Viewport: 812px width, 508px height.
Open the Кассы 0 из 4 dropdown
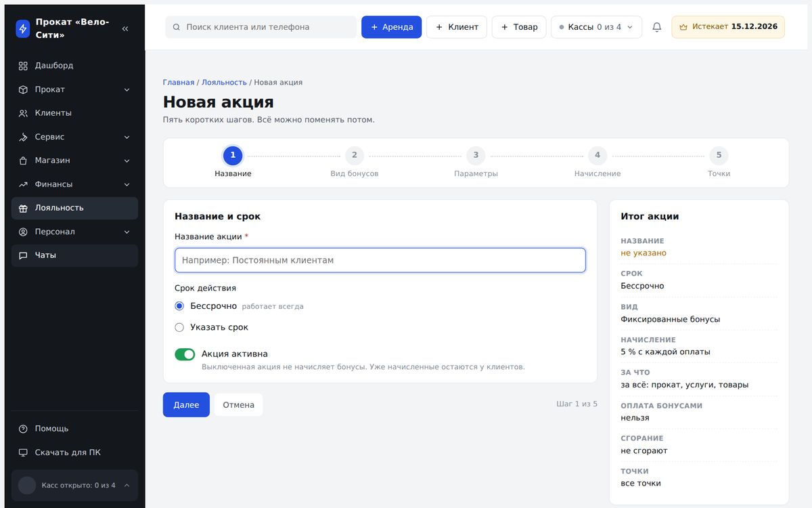coord(596,27)
